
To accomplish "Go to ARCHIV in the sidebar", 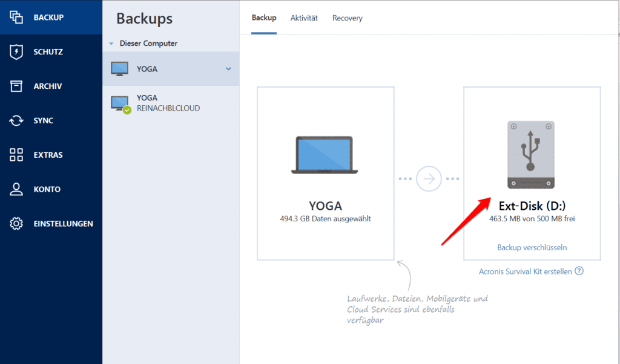I will [48, 86].
